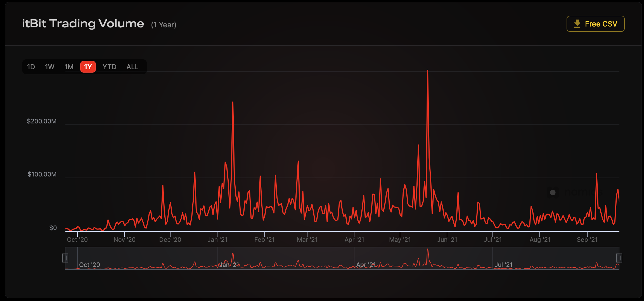Click Jul '21 label in navigator strip
The height and width of the screenshot is (301, 644).
[x=503, y=265]
